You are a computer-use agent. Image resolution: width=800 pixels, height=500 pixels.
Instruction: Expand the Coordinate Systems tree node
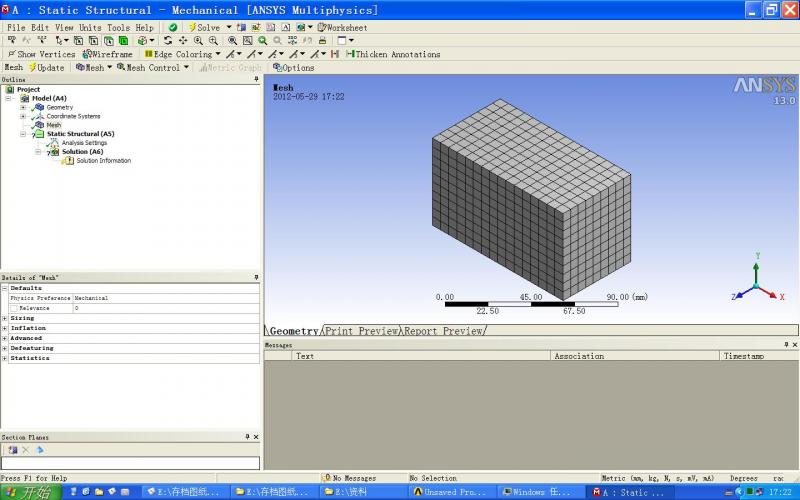[x=23, y=116]
